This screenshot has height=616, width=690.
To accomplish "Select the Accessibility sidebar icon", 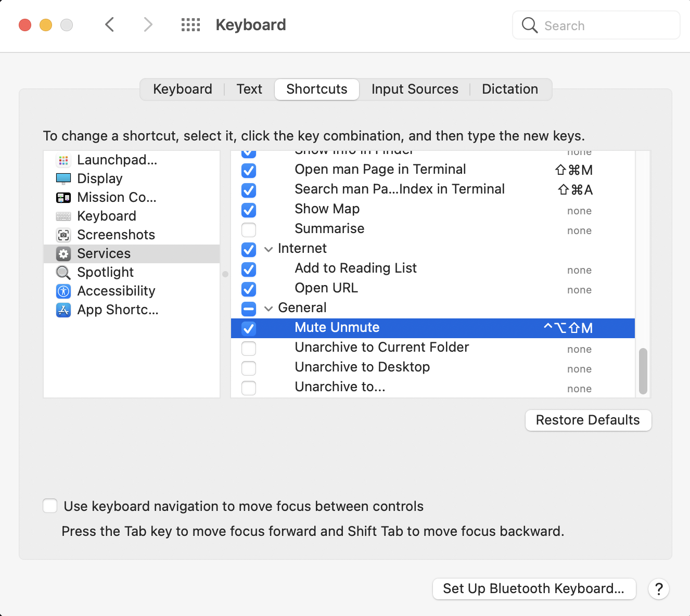I will pyautogui.click(x=63, y=291).
